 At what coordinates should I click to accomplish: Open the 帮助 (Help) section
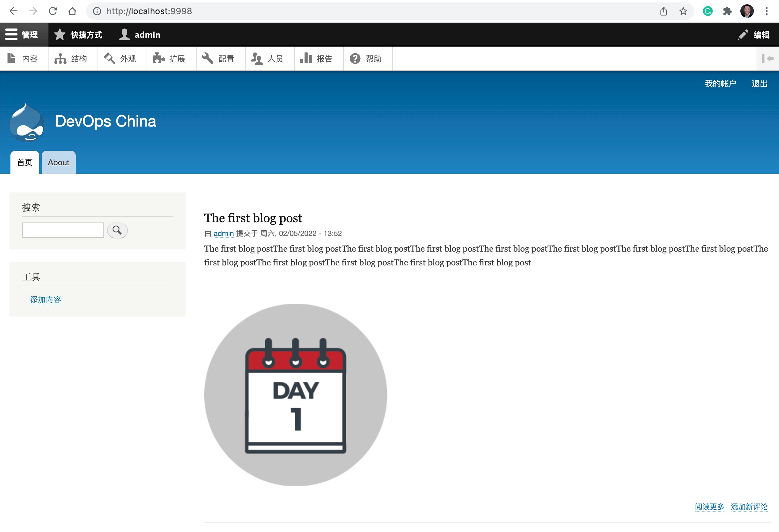pyautogui.click(x=368, y=58)
